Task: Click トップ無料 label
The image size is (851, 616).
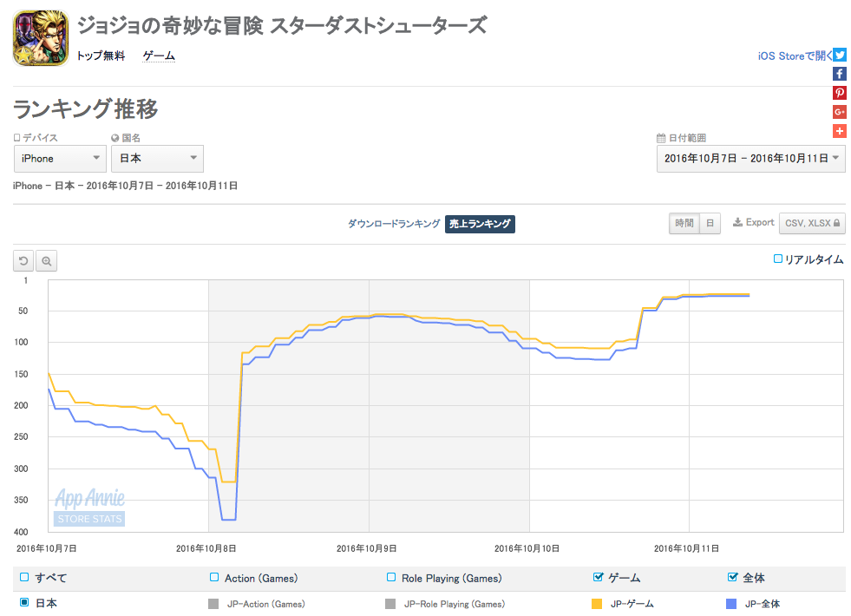Action: coord(101,56)
